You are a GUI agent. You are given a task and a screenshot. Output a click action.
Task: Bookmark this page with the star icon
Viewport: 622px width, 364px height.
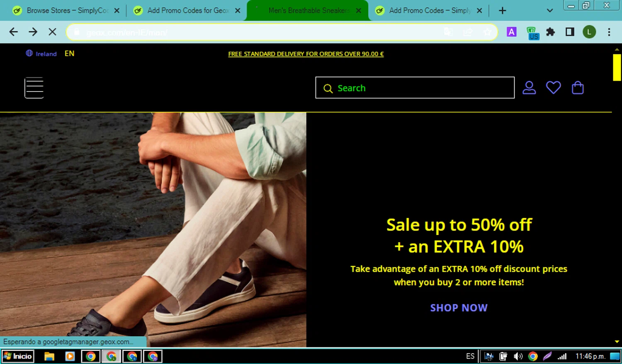[487, 32]
